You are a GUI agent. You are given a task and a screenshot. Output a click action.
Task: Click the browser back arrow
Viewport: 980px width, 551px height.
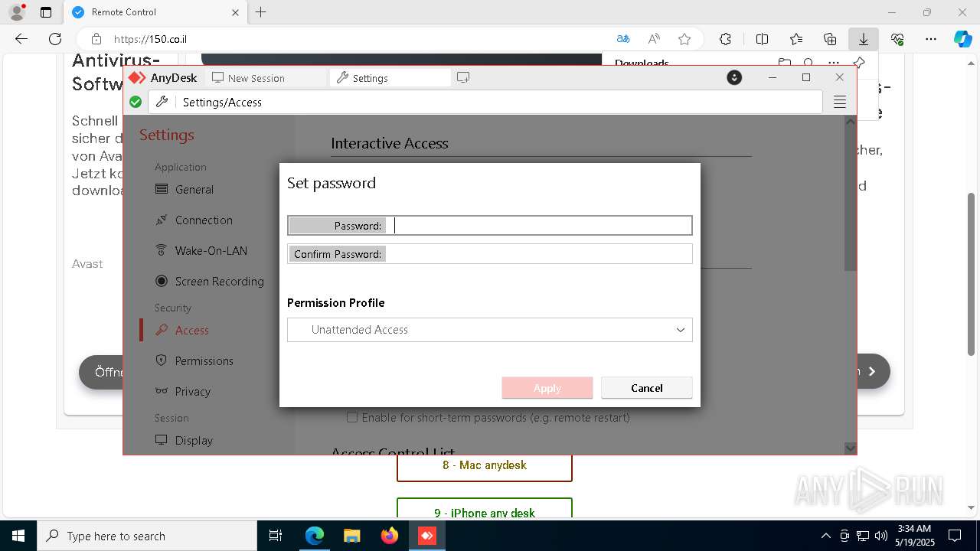tap(21, 39)
